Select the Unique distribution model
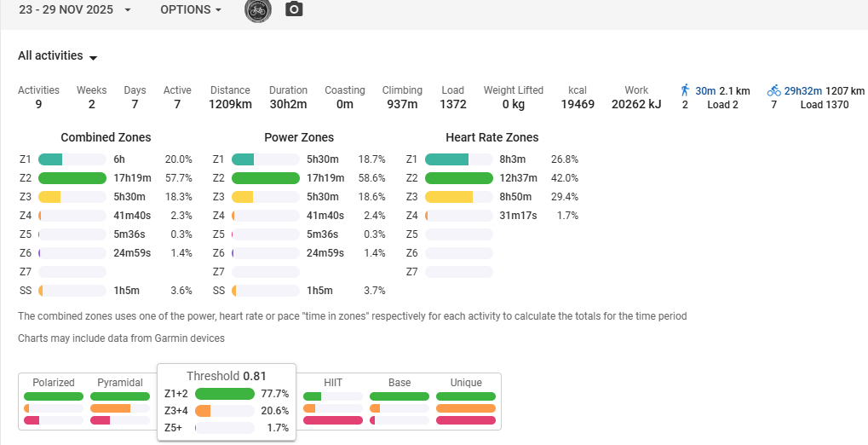The image size is (868, 445). (466, 383)
